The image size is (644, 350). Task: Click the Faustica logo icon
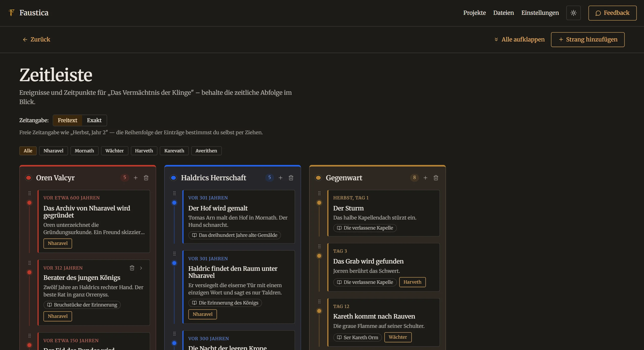[x=11, y=13]
